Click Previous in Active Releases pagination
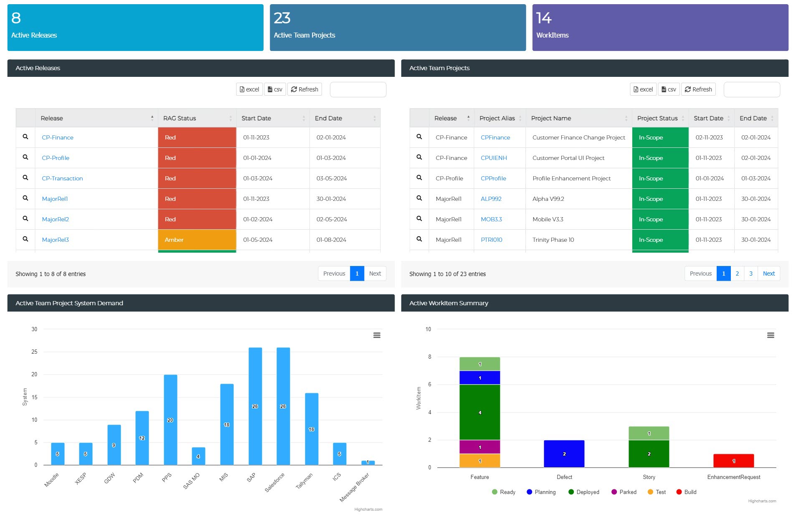Image resolution: width=796 pixels, height=532 pixels. point(334,274)
